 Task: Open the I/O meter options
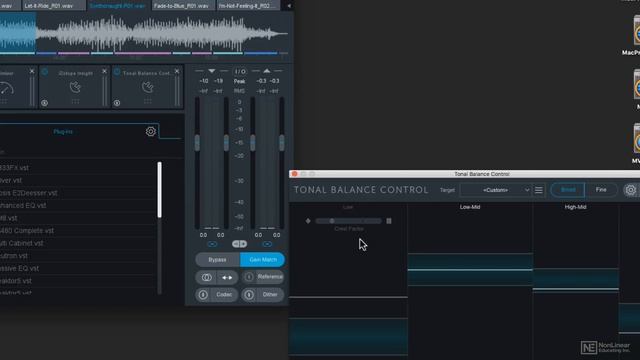coord(240,71)
